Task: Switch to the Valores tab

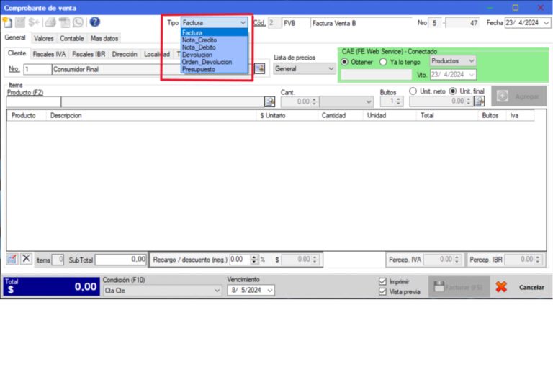Action: [x=44, y=38]
